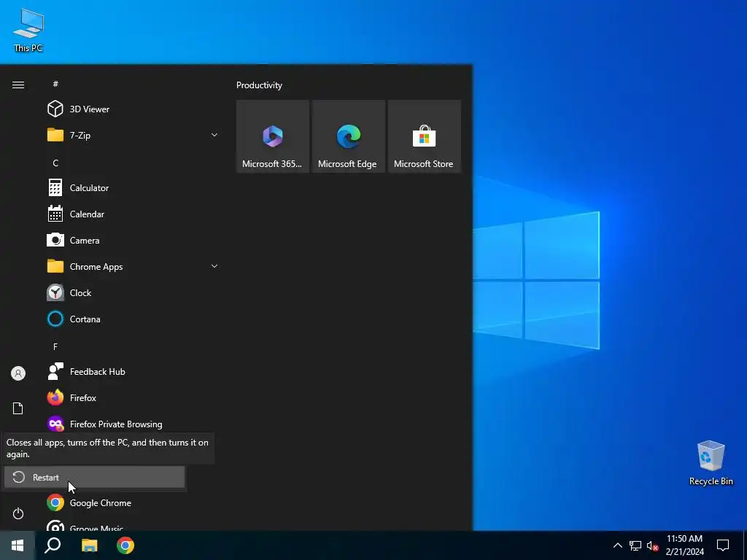Open the Microsoft 365 tile
Screen dimensions: 747x560
(273, 136)
